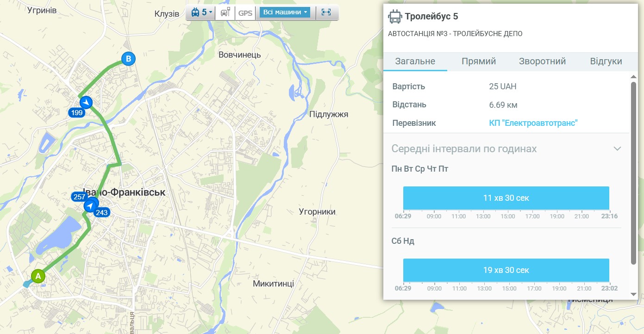The width and height of the screenshot is (644, 334).
Task: Click the Клузів map label
Action: point(167,14)
